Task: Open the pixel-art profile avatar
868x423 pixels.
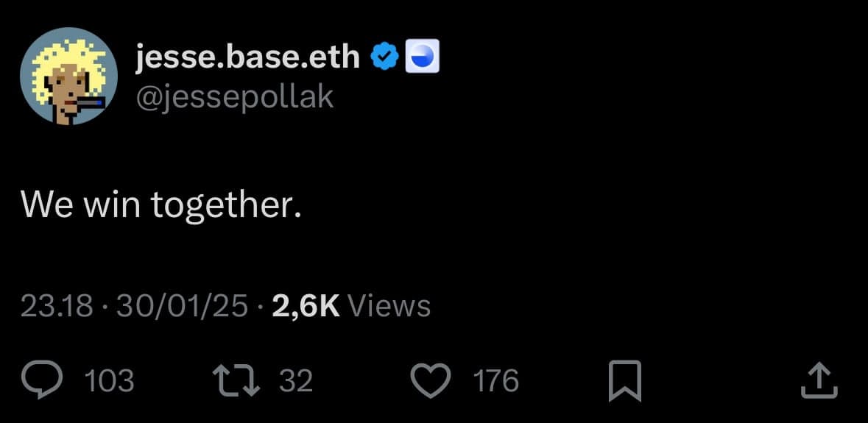Action: tap(68, 76)
